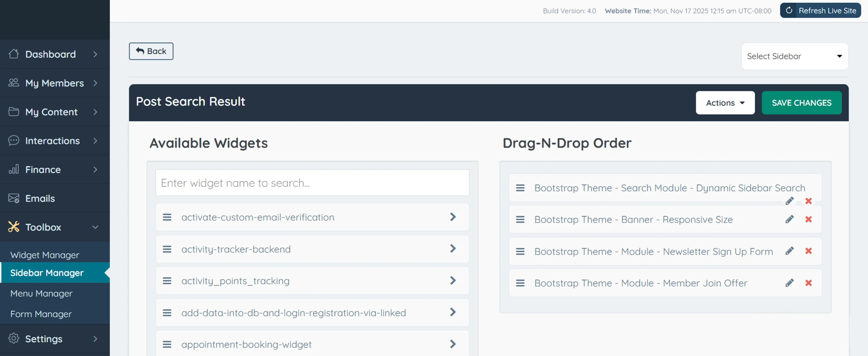Go to Menu Manager

pyautogui.click(x=41, y=294)
